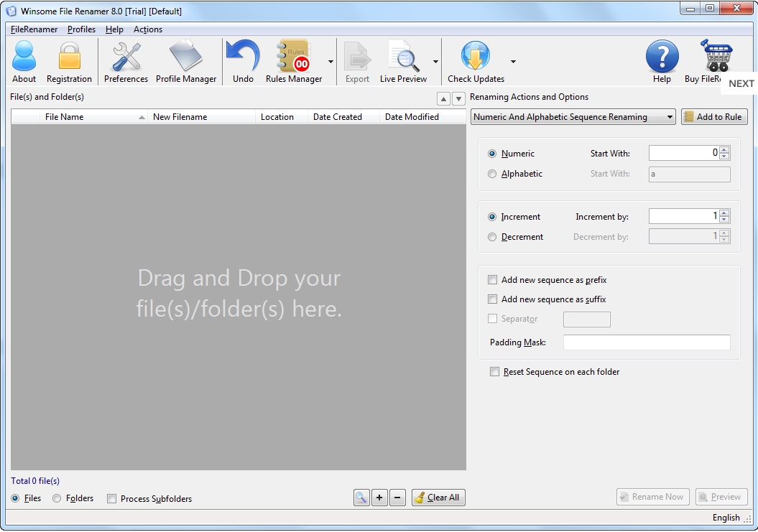Enable Add new sequence as prefix
Viewport: 758px width, 532px height.
click(493, 280)
